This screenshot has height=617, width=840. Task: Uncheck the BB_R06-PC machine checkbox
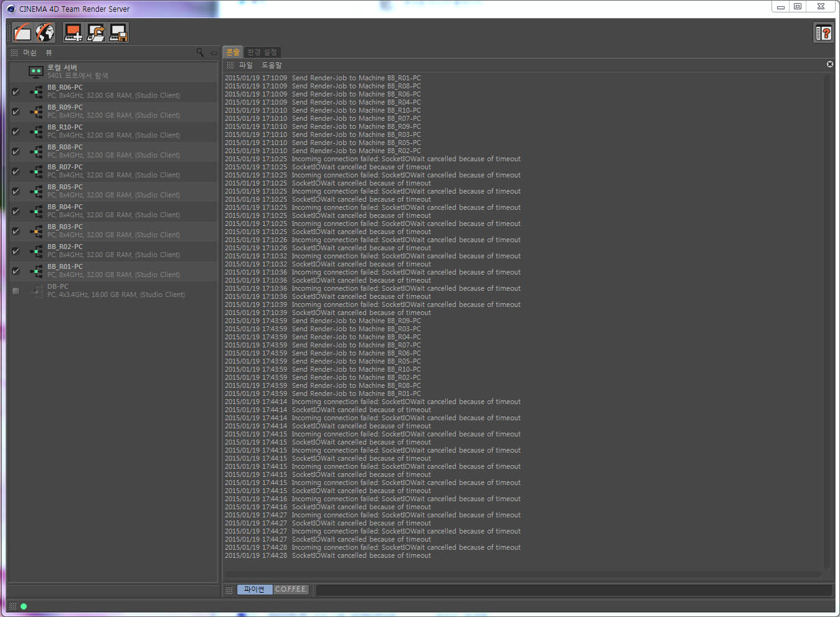16,92
